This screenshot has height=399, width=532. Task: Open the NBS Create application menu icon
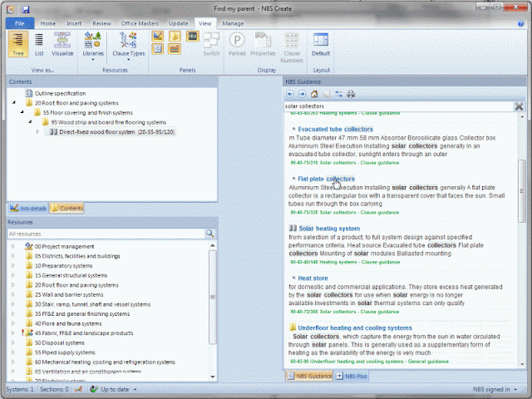pos(10,9)
